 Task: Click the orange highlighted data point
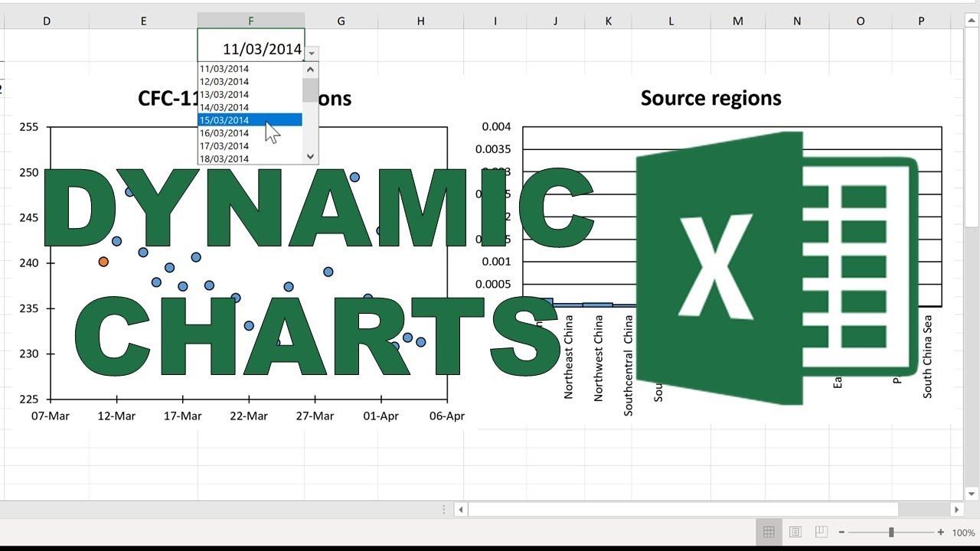coord(103,262)
